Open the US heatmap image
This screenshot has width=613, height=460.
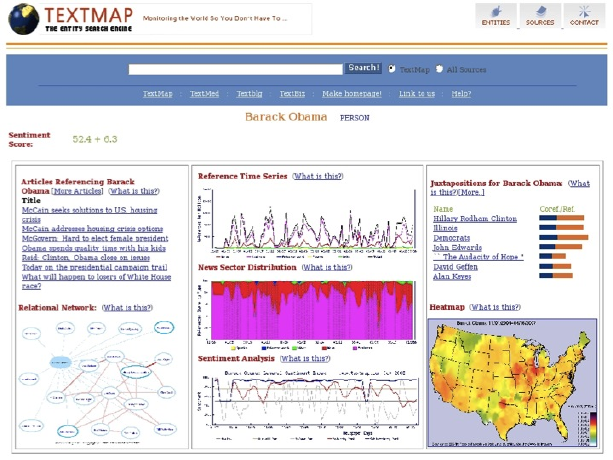click(x=513, y=383)
